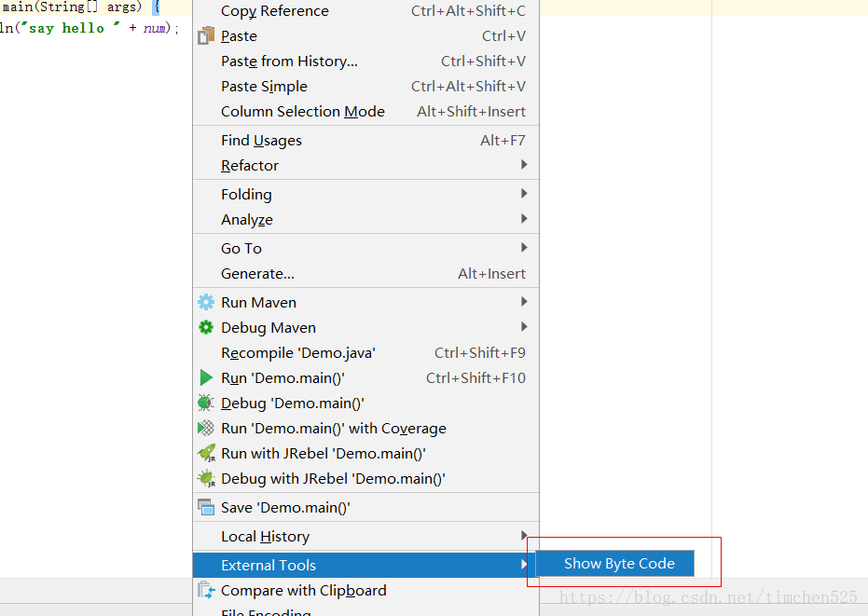This screenshot has height=616, width=868.
Task: Click the Ctrl+Shift+F10 shortcut text
Action: pos(475,378)
